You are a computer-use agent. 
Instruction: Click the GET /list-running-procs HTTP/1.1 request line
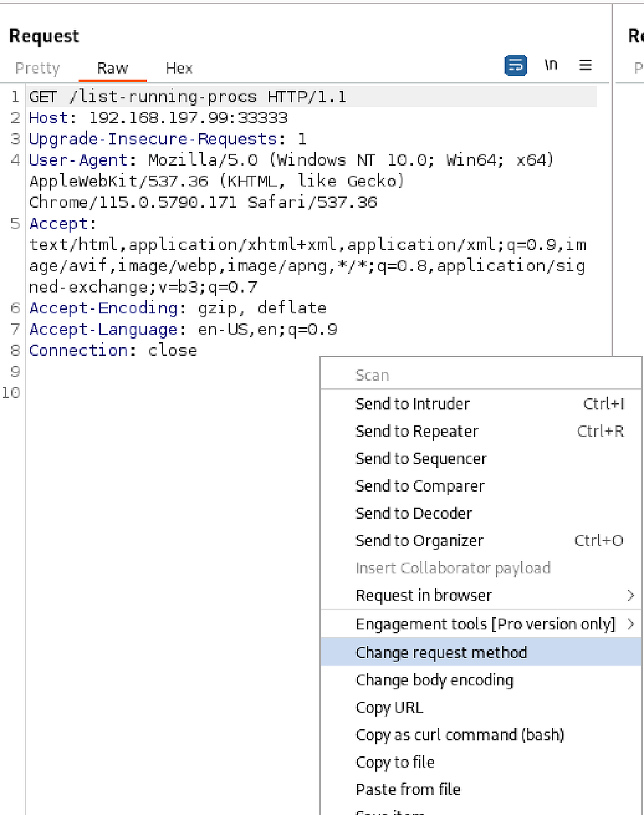[187, 96]
